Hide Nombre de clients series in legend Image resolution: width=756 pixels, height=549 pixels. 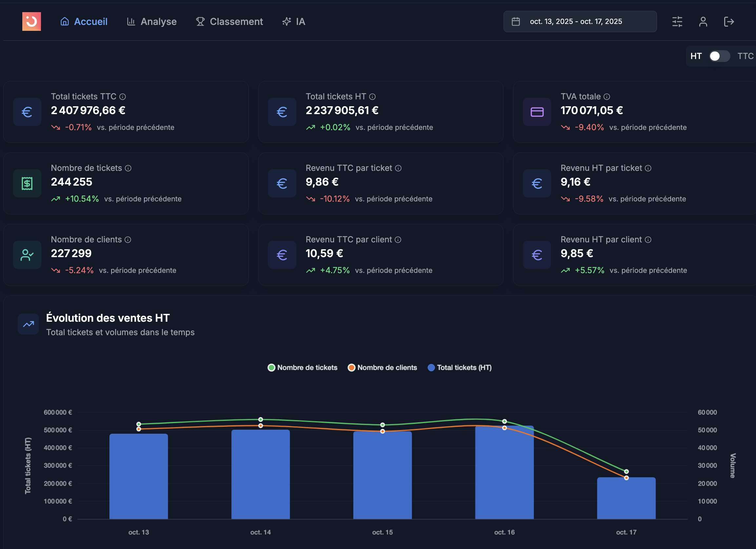coord(382,368)
